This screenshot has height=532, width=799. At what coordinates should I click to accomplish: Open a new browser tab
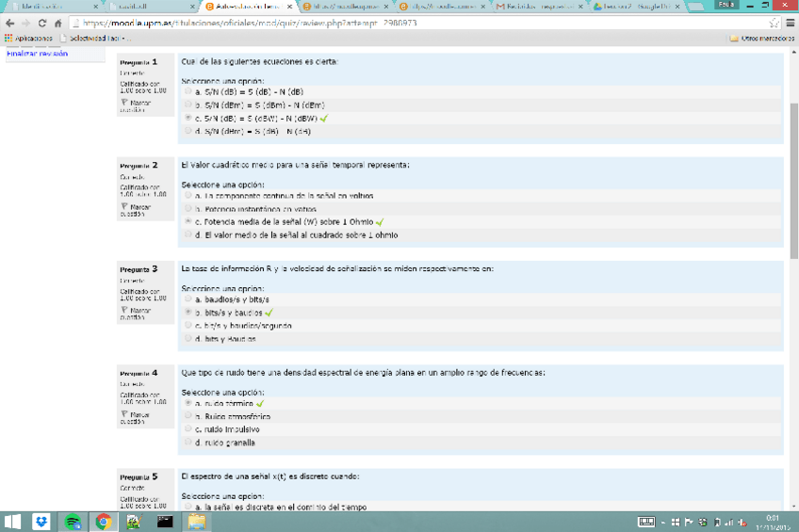tap(696, 7)
